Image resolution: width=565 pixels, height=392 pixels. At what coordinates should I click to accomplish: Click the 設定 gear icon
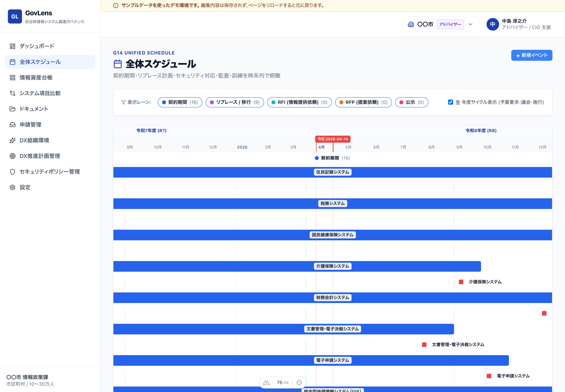(x=13, y=187)
